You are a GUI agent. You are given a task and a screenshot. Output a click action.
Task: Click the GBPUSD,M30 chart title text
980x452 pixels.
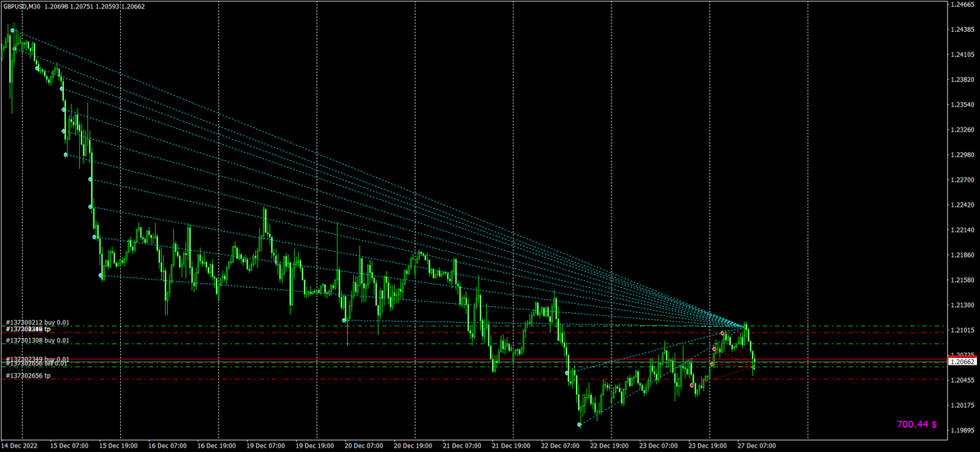click(x=20, y=6)
